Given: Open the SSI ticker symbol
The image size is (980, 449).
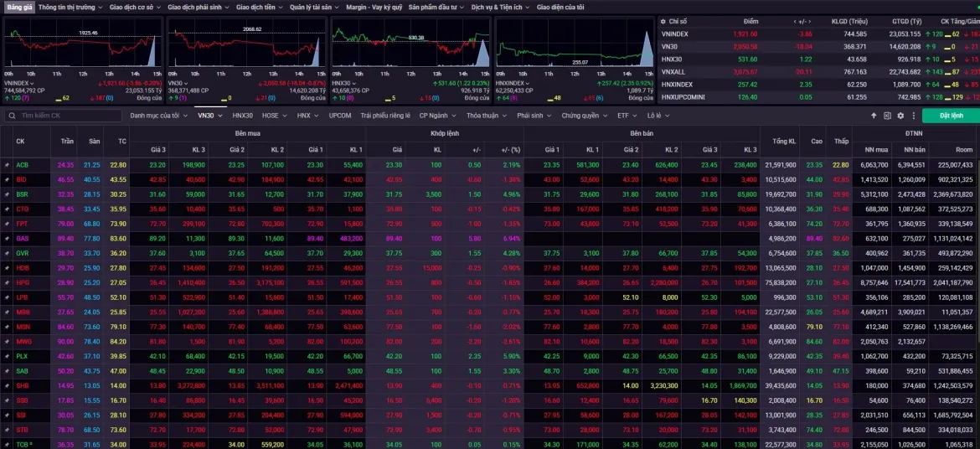Looking at the screenshot, I should click(x=21, y=415).
